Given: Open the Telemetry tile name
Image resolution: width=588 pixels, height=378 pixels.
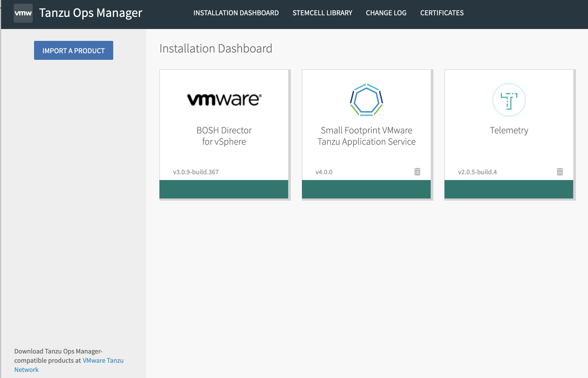Looking at the screenshot, I should 509,130.
